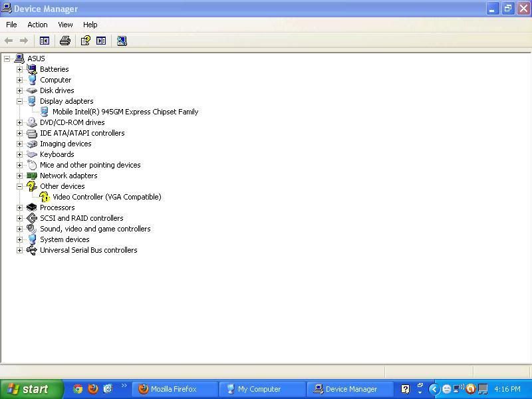Click the toolbar pane icon with right-pointing arrow
The height and width of the screenshot is (399, 532).
point(101,41)
